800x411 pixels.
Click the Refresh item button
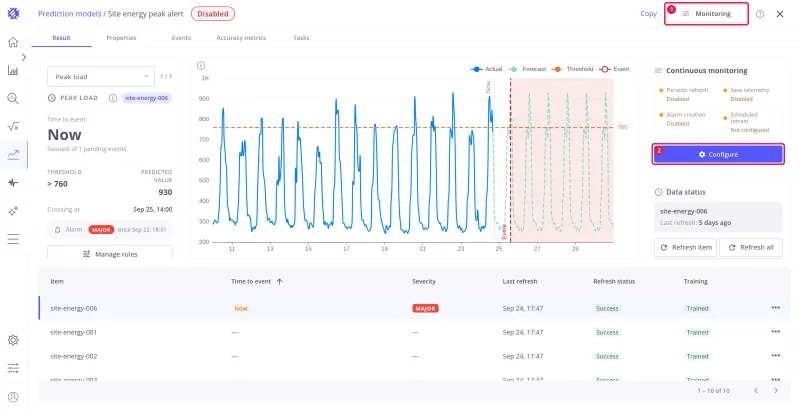(x=685, y=247)
